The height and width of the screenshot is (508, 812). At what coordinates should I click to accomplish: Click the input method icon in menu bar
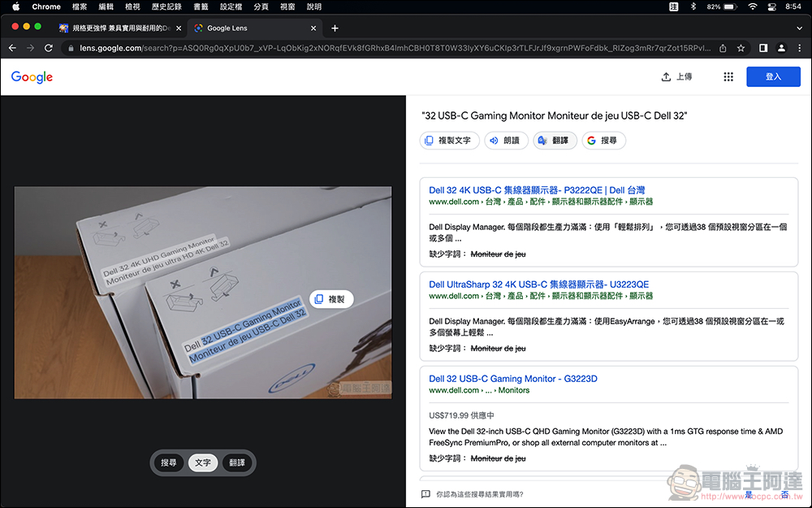coord(673,7)
